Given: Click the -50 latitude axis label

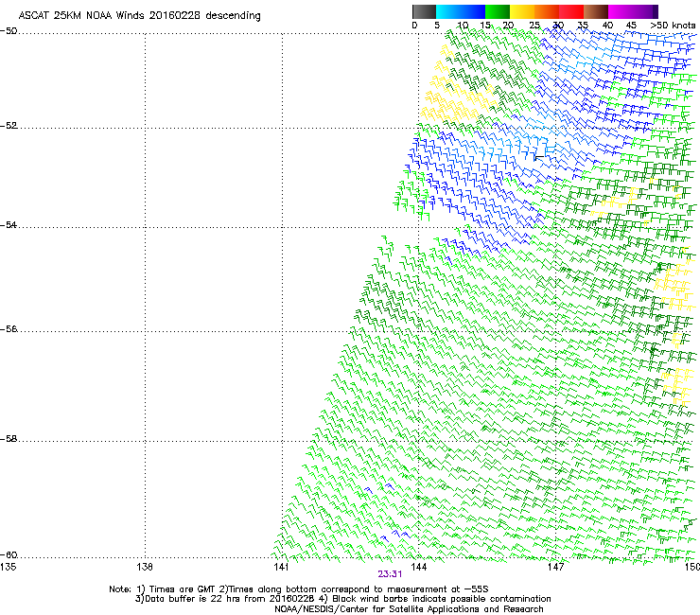Looking at the screenshot, I should pos(9,31).
